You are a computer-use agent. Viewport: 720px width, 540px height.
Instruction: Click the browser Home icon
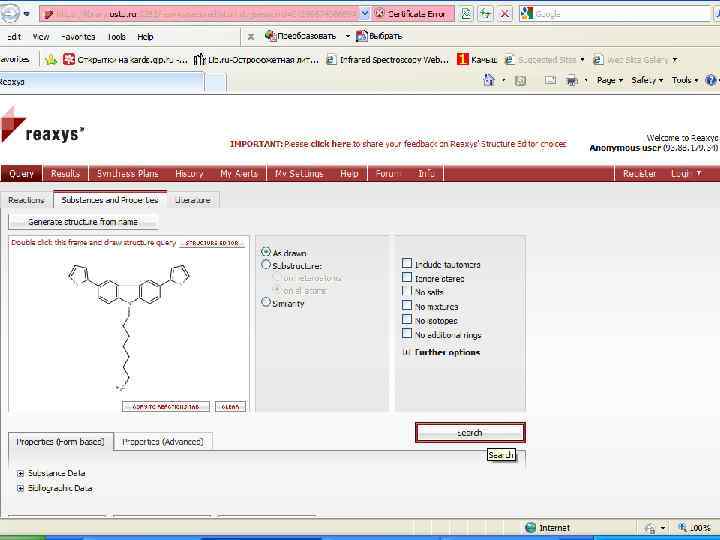click(489, 80)
